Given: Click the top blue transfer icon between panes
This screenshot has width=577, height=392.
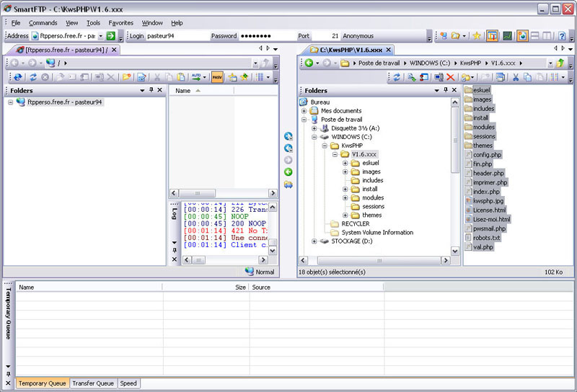Looking at the screenshot, I should (x=288, y=136).
